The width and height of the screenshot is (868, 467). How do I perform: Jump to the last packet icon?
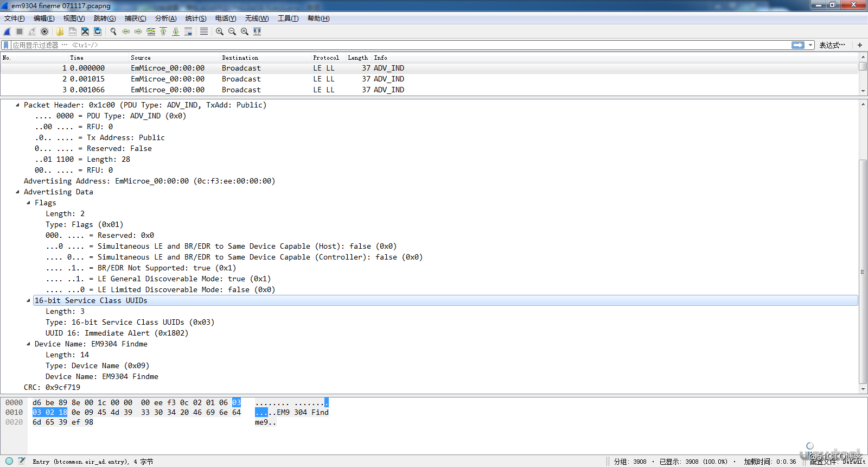(x=176, y=31)
